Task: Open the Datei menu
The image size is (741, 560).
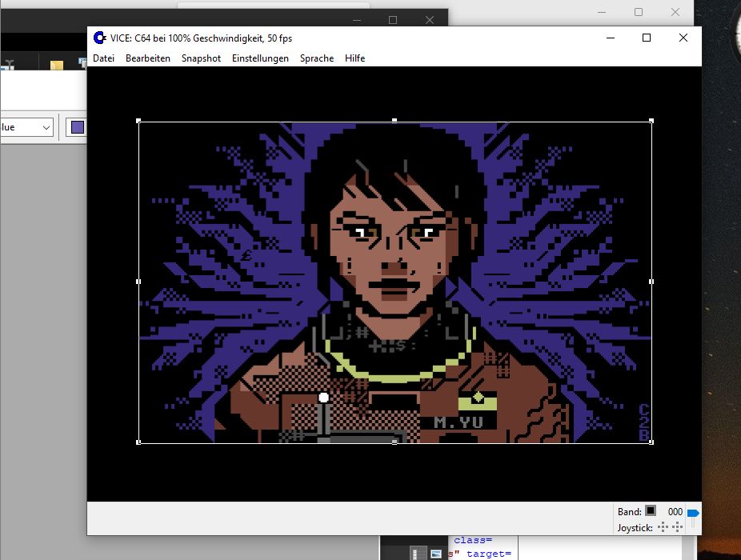Action: [103, 58]
